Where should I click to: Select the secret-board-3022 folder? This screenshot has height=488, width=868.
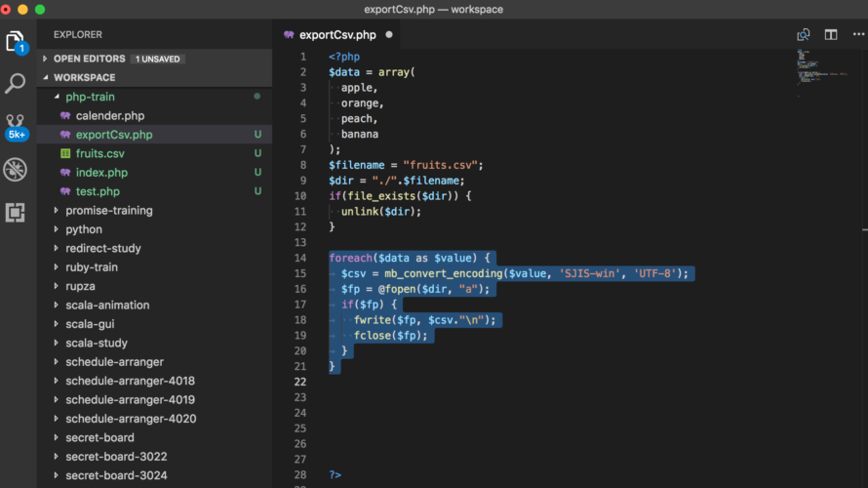[154, 457]
